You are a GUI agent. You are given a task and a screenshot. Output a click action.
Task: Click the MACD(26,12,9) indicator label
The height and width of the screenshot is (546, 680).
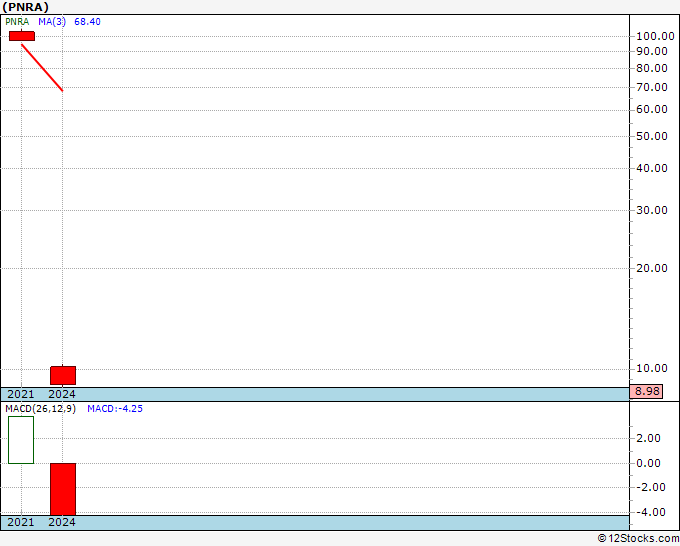40,409
